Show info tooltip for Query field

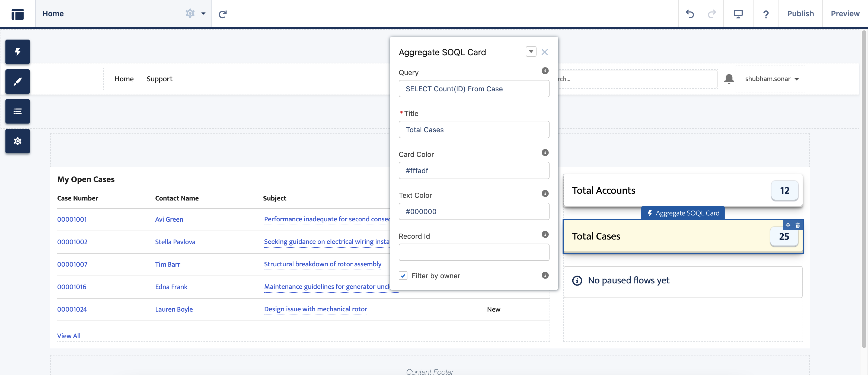click(x=545, y=71)
